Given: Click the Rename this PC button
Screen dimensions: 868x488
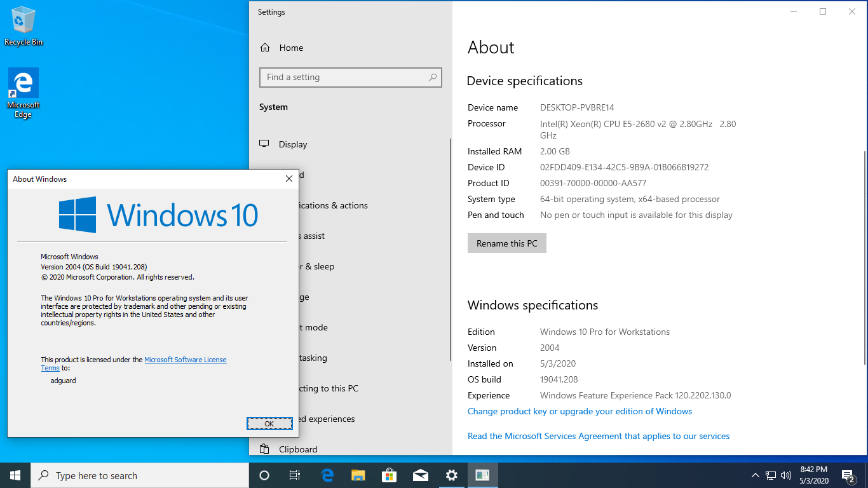Looking at the screenshot, I should (507, 243).
